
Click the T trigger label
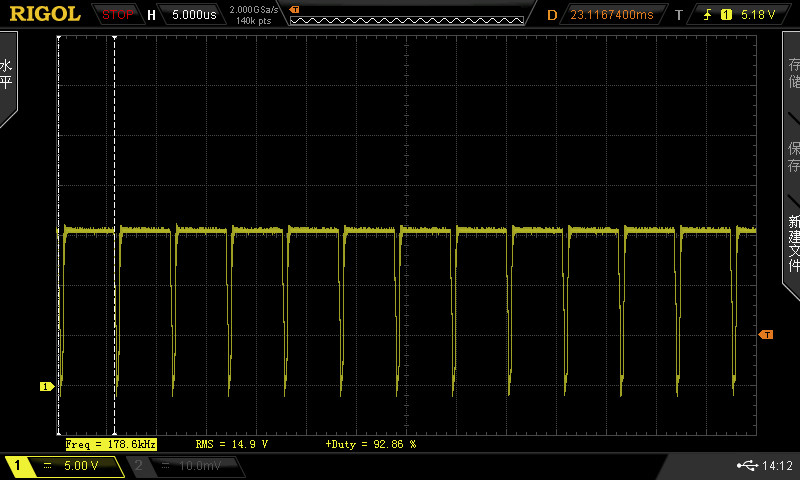tap(679, 15)
